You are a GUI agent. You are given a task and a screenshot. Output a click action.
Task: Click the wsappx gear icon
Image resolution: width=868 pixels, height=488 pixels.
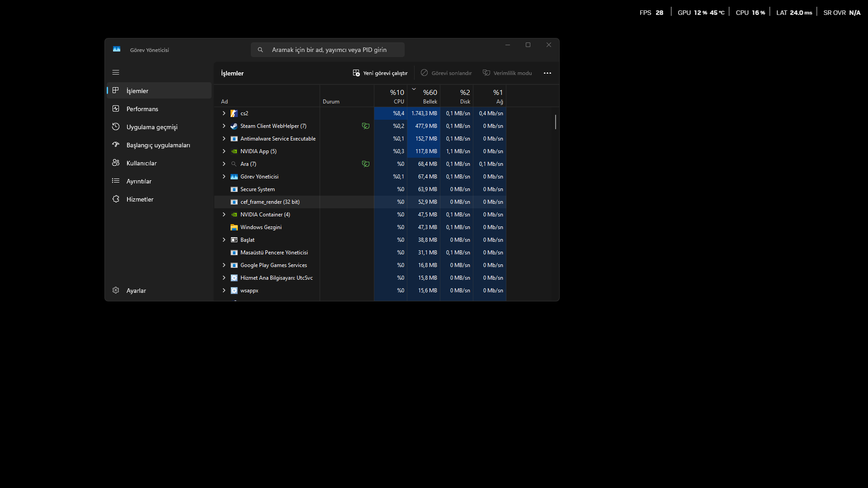pyautogui.click(x=234, y=291)
